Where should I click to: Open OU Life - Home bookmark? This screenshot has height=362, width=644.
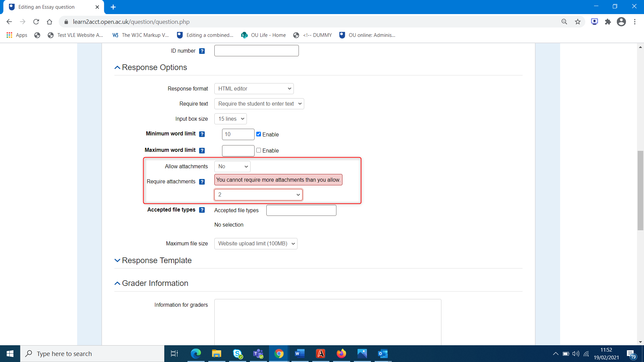coord(263,35)
